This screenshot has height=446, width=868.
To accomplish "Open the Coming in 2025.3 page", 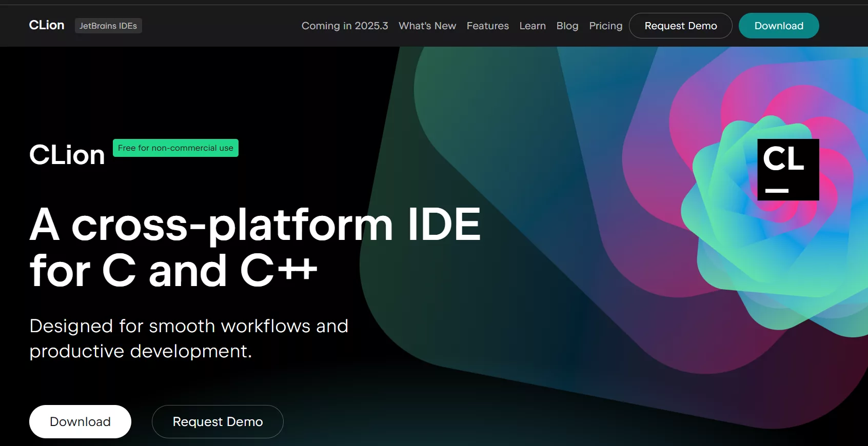I will [x=344, y=26].
